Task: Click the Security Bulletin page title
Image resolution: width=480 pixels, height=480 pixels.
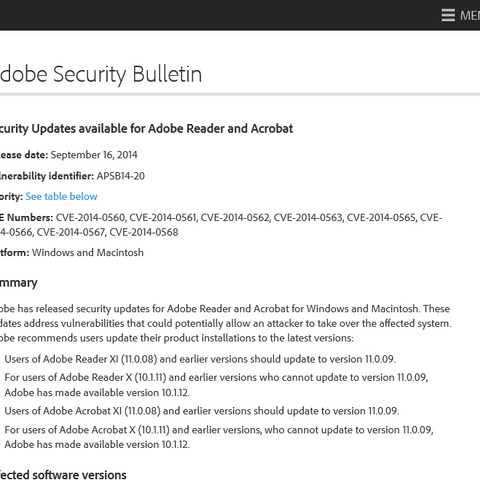Action: (101, 74)
